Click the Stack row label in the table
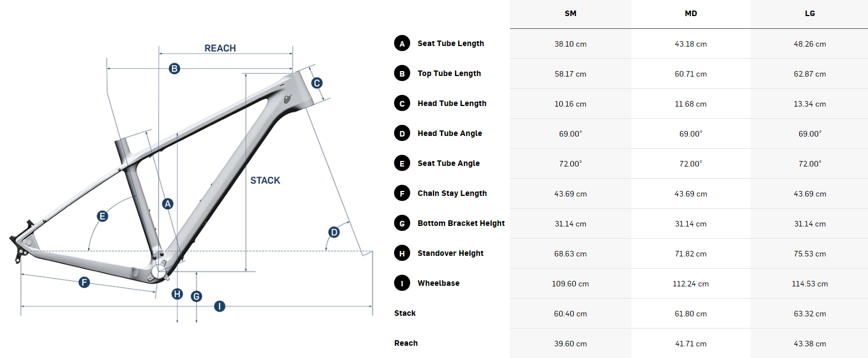This screenshot has width=868, height=358. click(x=405, y=313)
